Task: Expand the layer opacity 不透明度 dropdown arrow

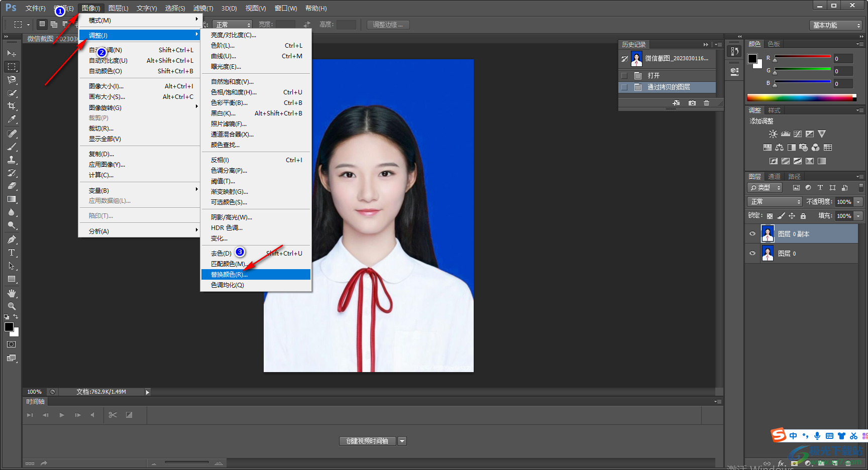Action: pyautogui.click(x=858, y=202)
